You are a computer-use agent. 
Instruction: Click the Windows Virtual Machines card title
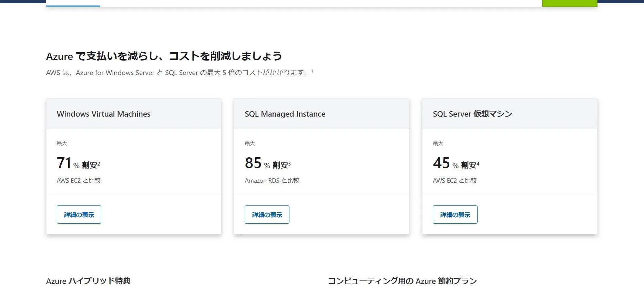[x=104, y=114]
